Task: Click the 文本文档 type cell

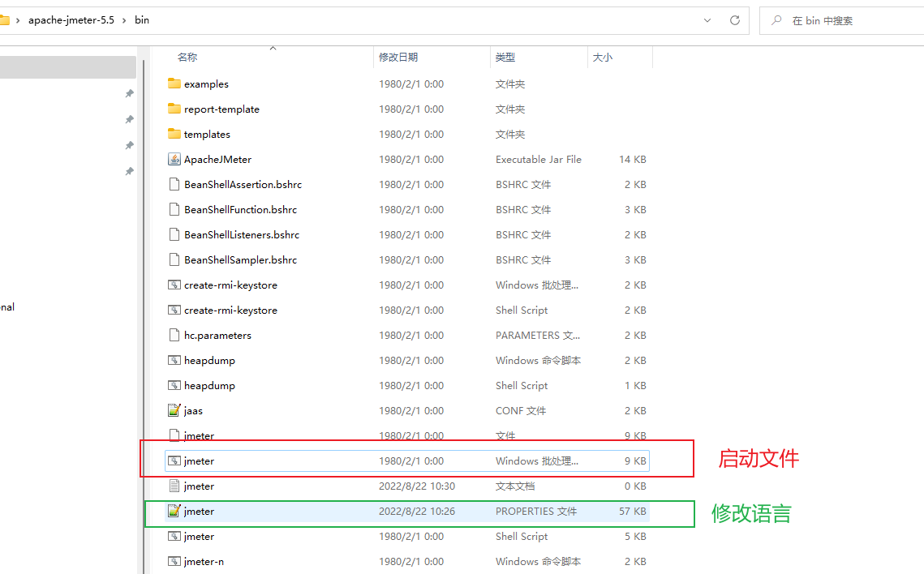Action: [515, 486]
